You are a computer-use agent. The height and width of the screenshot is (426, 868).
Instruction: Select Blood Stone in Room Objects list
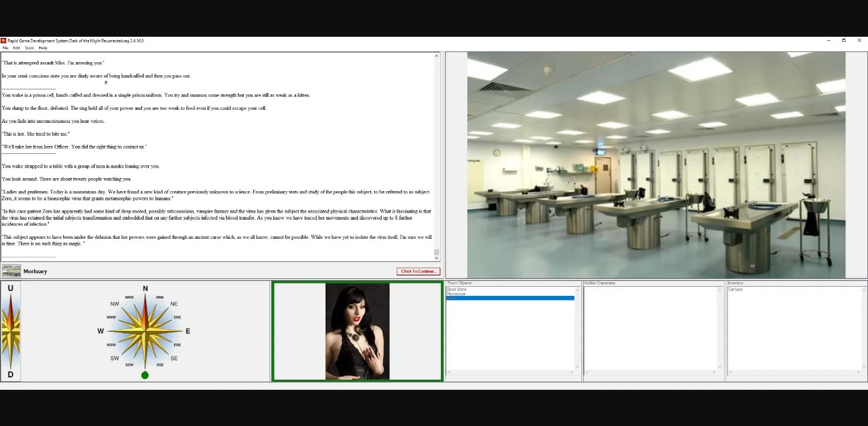pyautogui.click(x=457, y=290)
